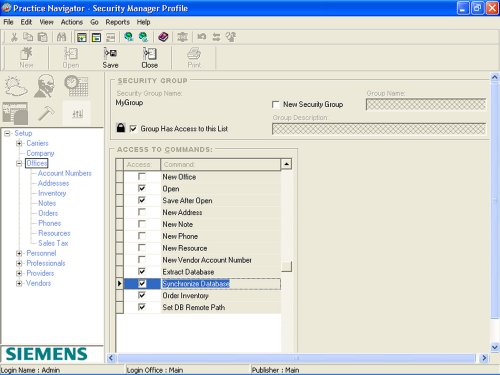This screenshot has width=500, height=375.
Task: Uncheck access for the Open command
Action: coord(142,188)
